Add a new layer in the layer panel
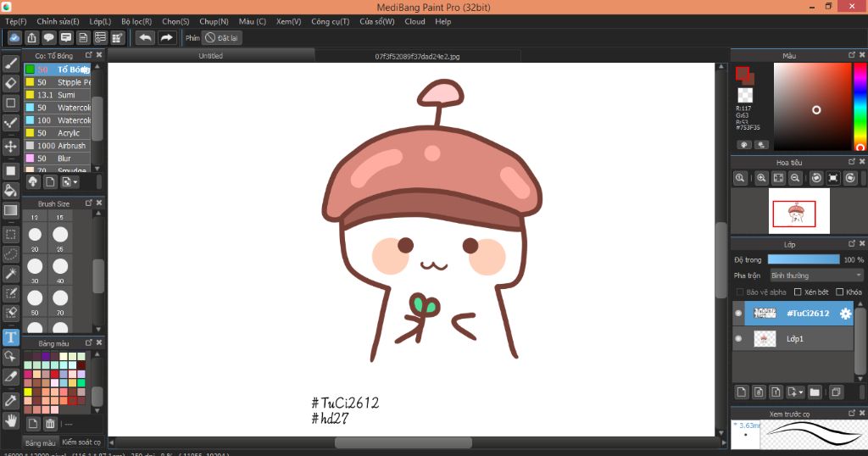 point(741,392)
